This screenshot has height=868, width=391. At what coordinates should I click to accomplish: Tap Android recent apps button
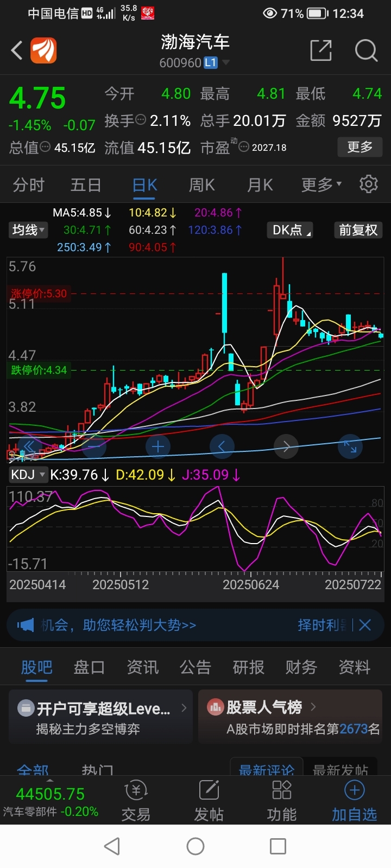coord(278,846)
